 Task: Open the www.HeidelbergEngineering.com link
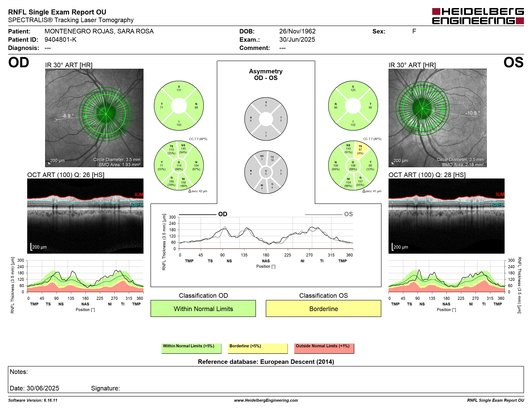click(x=266, y=400)
